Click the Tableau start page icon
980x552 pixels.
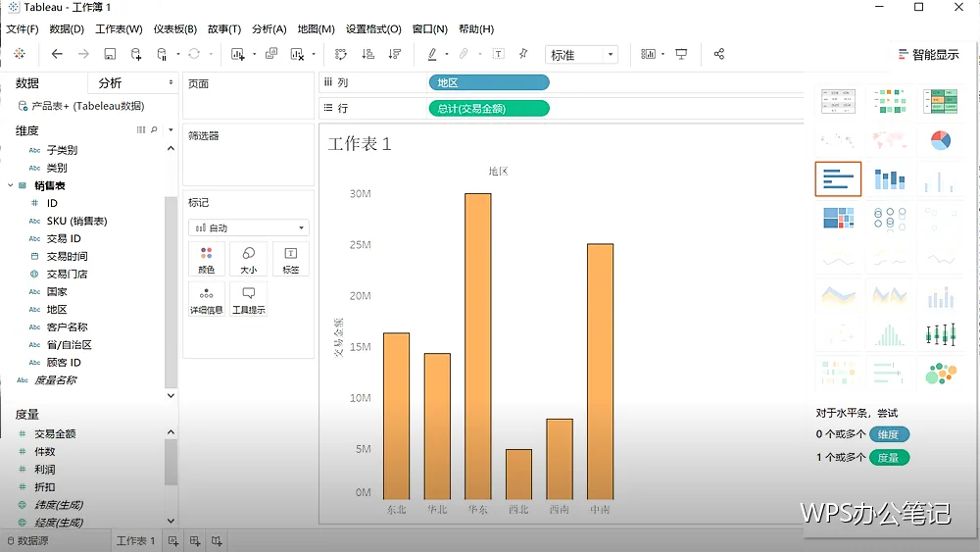point(20,54)
